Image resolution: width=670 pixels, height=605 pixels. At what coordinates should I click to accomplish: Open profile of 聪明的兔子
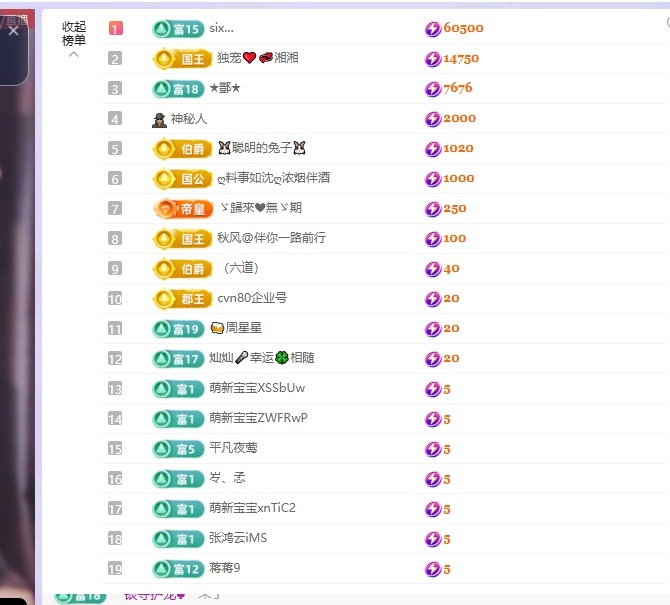tap(262, 148)
